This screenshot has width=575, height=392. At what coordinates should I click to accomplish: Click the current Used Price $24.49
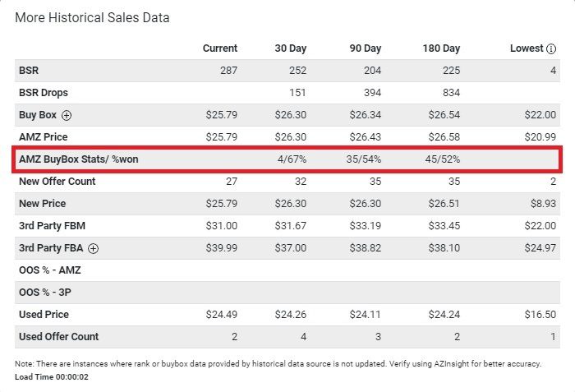pos(220,314)
